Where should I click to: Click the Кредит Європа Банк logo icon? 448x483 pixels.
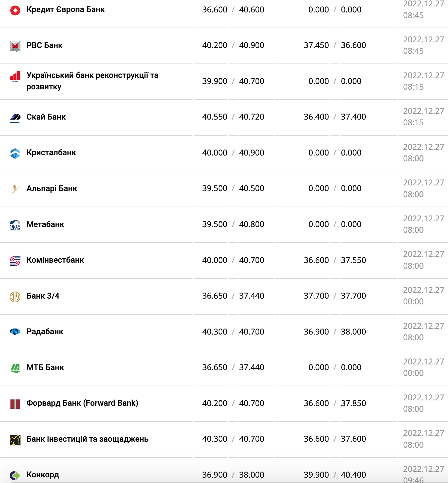(15, 10)
